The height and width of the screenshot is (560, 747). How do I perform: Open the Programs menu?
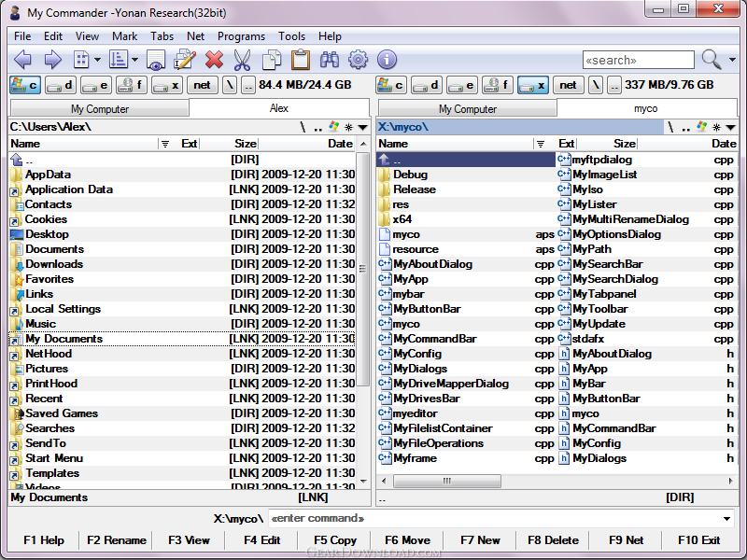pyautogui.click(x=241, y=36)
